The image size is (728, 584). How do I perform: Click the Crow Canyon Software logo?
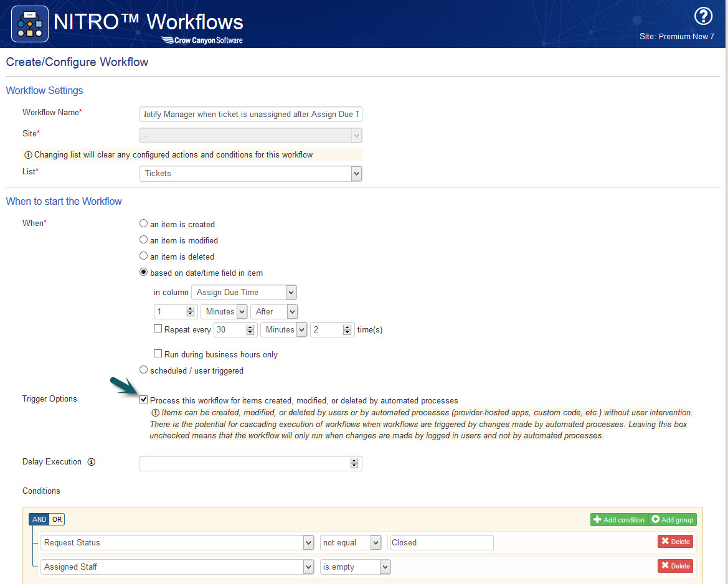point(202,40)
